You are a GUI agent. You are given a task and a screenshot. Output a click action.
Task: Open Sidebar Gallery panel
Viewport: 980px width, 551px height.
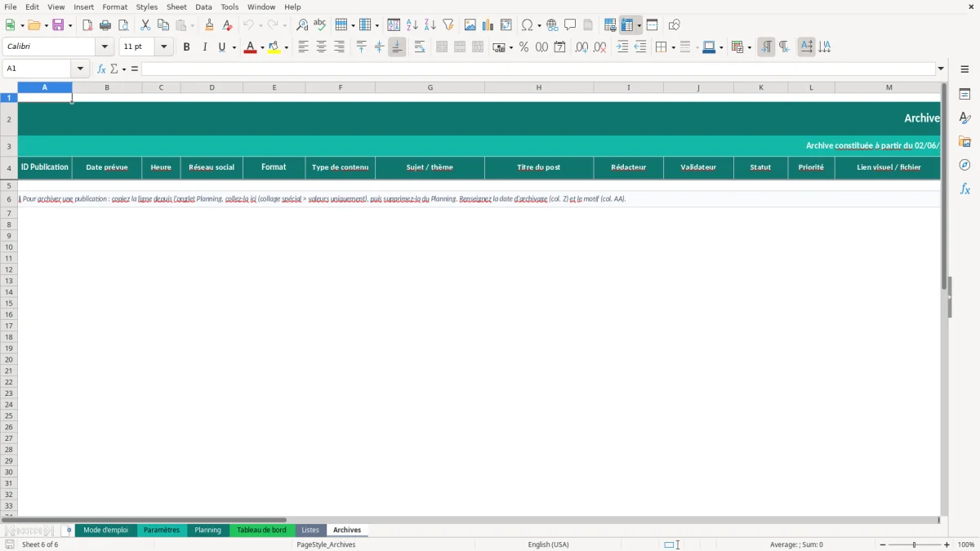point(964,142)
